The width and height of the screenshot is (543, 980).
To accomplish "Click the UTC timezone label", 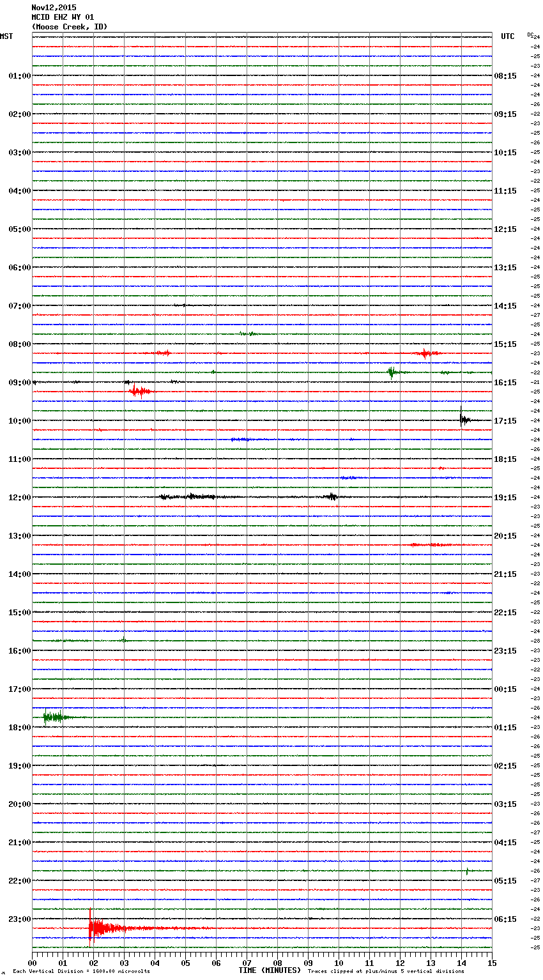I will [x=507, y=36].
